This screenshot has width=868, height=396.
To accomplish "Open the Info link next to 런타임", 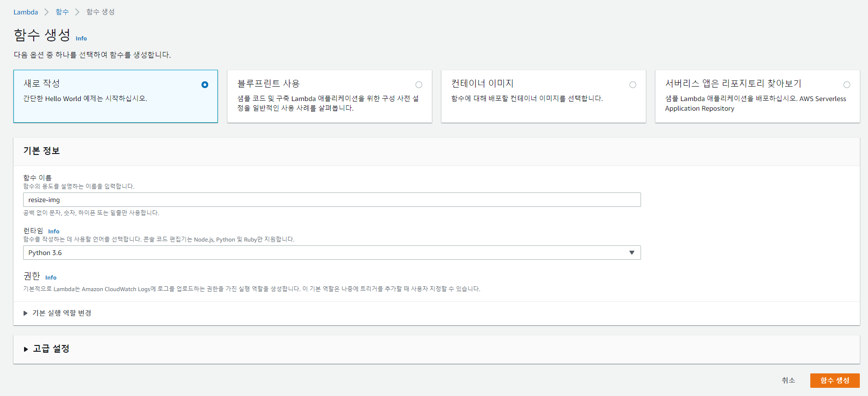I will click(x=54, y=231).
